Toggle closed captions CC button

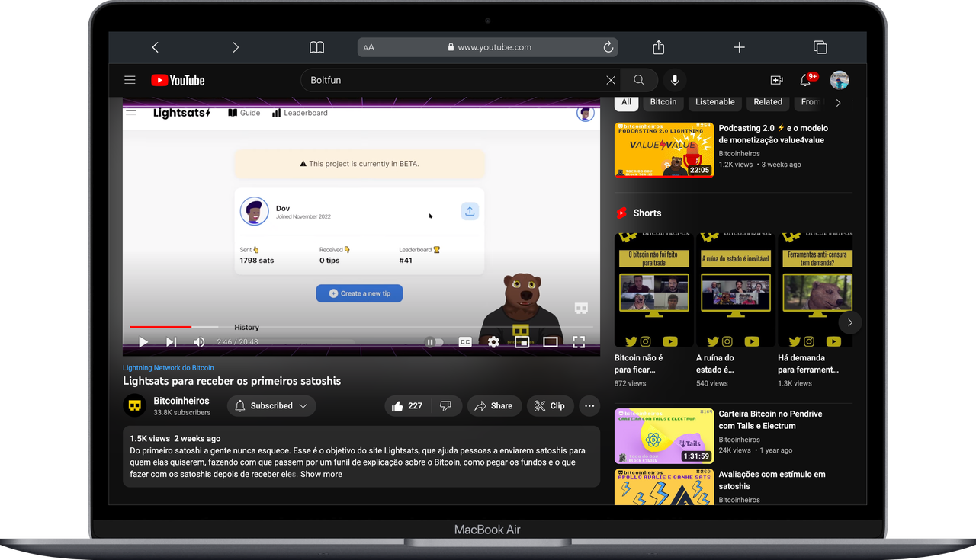tap(465, 342)
